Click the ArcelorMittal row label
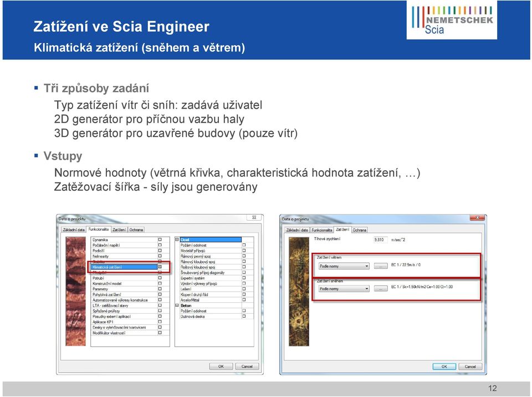The height and width of the screenshot is (397, 532). tap(190, 300)
